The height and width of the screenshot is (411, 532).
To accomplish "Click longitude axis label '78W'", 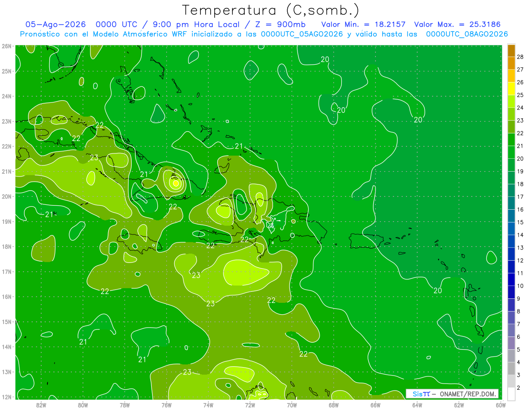I will tap(125, 405).
